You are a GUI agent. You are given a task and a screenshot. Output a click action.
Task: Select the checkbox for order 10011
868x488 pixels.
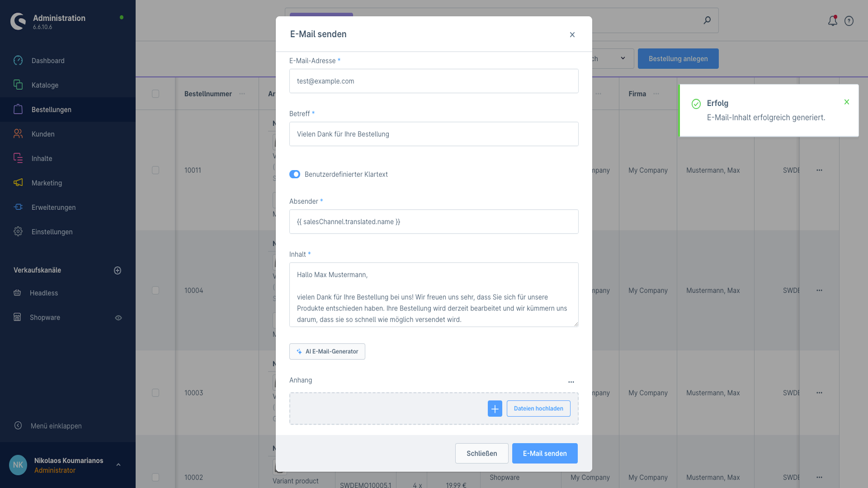click(x=156, y=170)
